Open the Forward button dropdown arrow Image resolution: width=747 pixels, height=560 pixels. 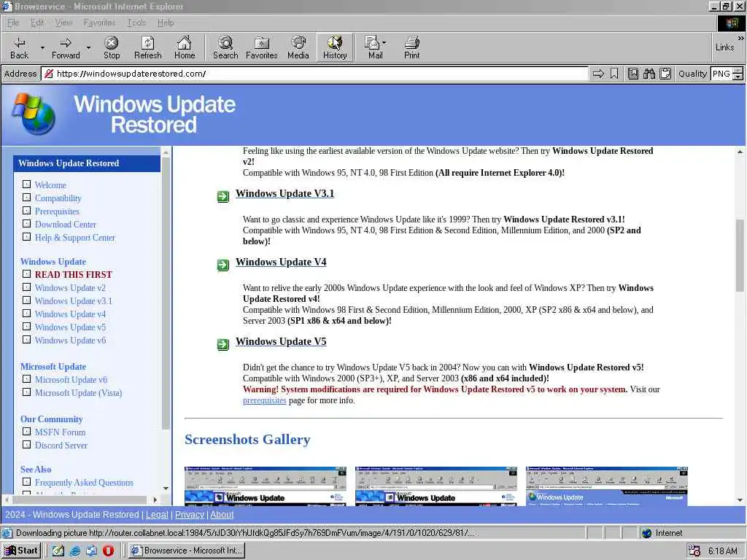pyautogui.click(x=88, y=47)
